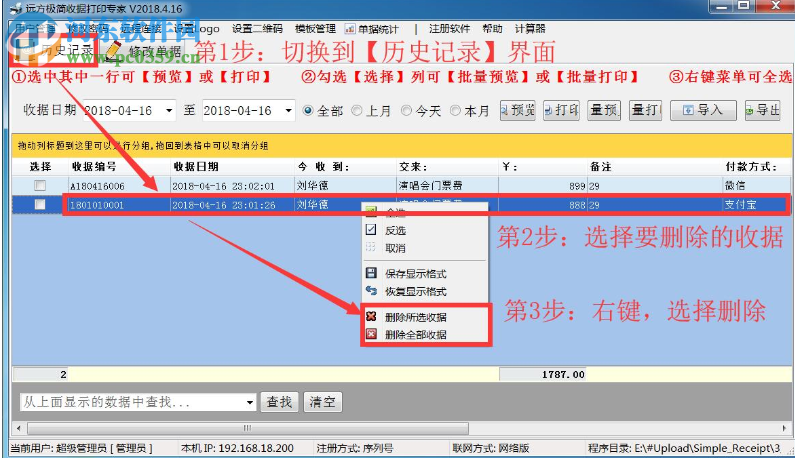Click the 导出 export button
This screenshot has width=795, height=458.
pyautogui.click(x=763, y=110)
